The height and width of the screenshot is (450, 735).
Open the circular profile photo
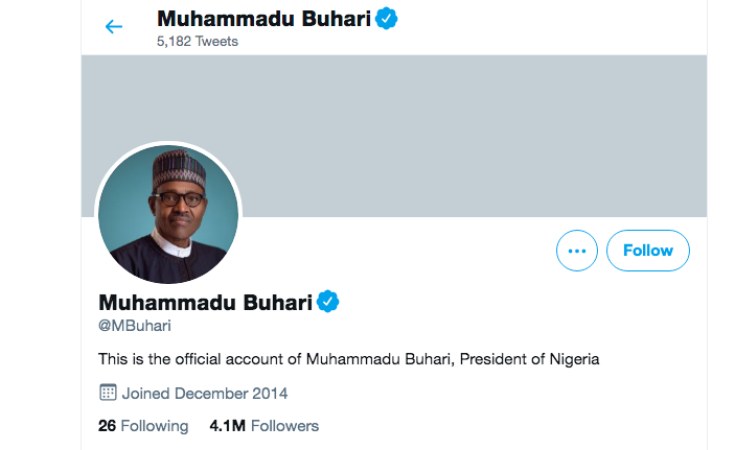[168, 215]
